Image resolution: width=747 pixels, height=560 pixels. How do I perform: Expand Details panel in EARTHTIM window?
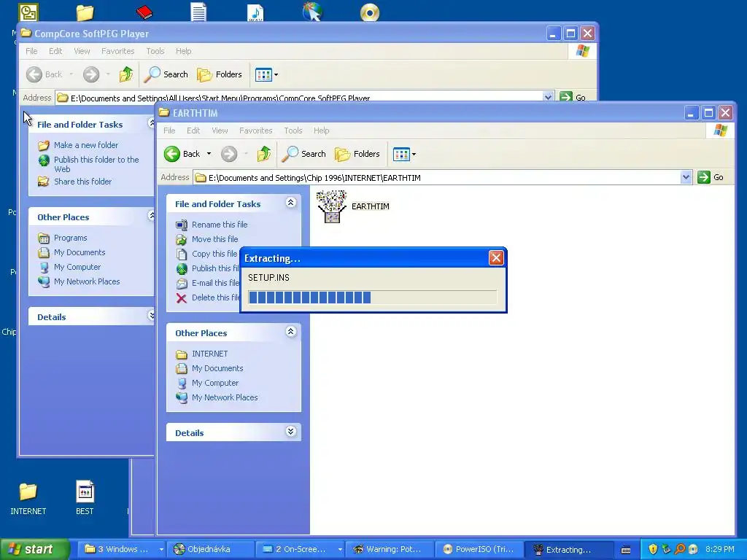(x=290, y=432)
